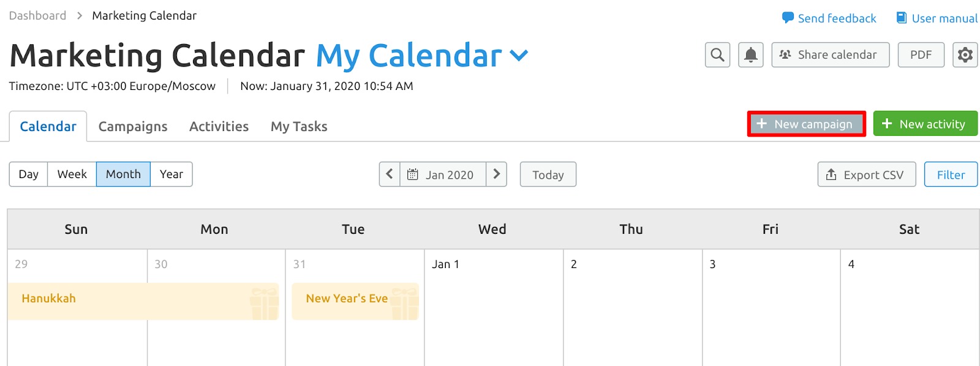Click the green New activity button
The width and height of the screenshot is (980, 366).
[925, 124]
